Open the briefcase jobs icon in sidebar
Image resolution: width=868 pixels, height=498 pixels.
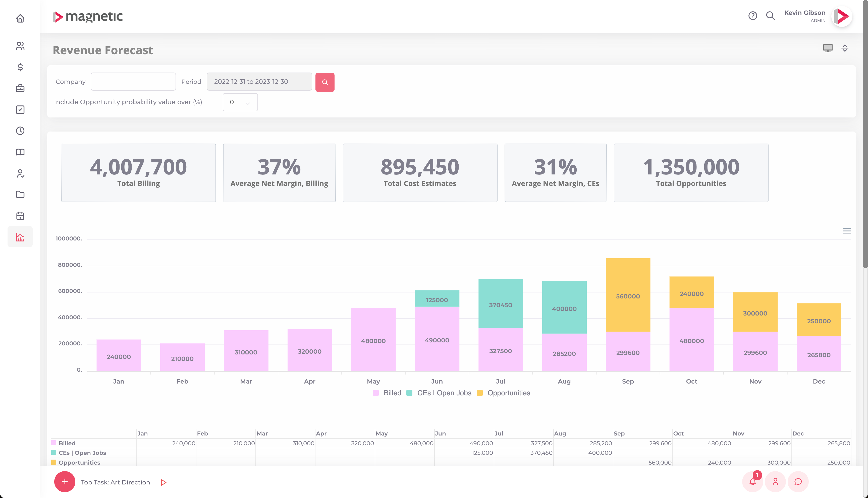[20, 88]
